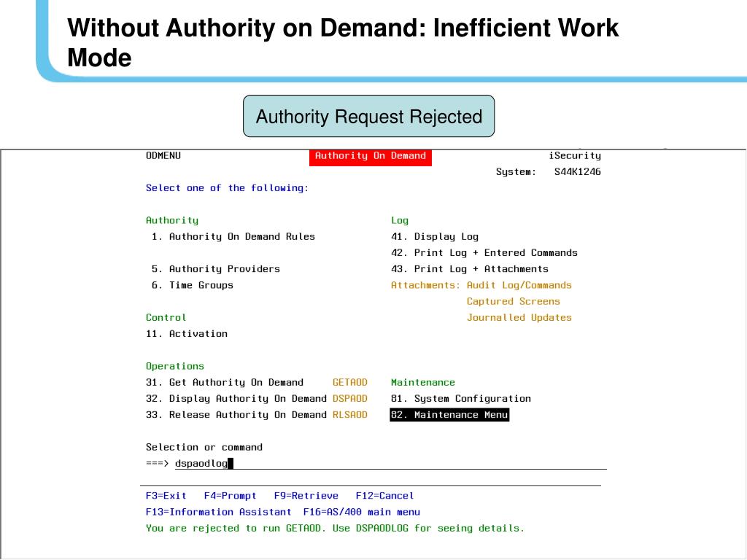Click the slide title Without Authority on Demand
Image resolution: width=747 pixels, height=560 pixels.
tap(343, 43)
